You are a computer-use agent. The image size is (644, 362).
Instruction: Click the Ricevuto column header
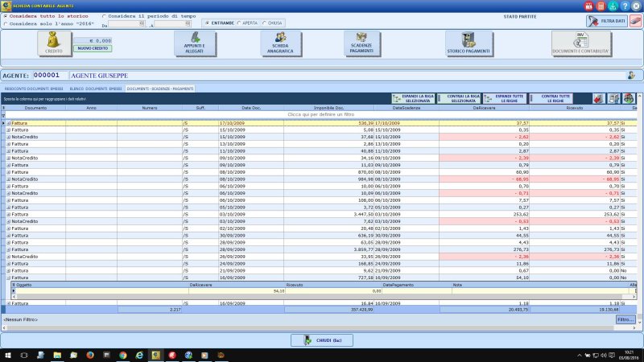(x=575, y=108)
